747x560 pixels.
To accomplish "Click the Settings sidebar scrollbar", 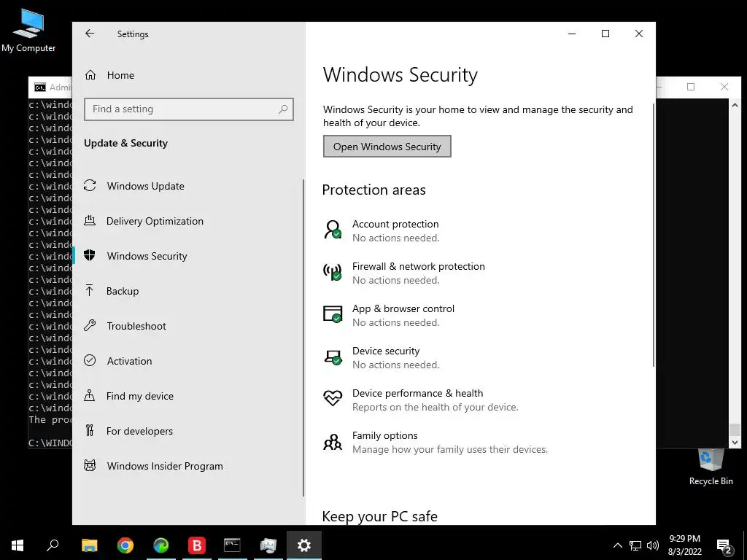I will coord(303,338).
